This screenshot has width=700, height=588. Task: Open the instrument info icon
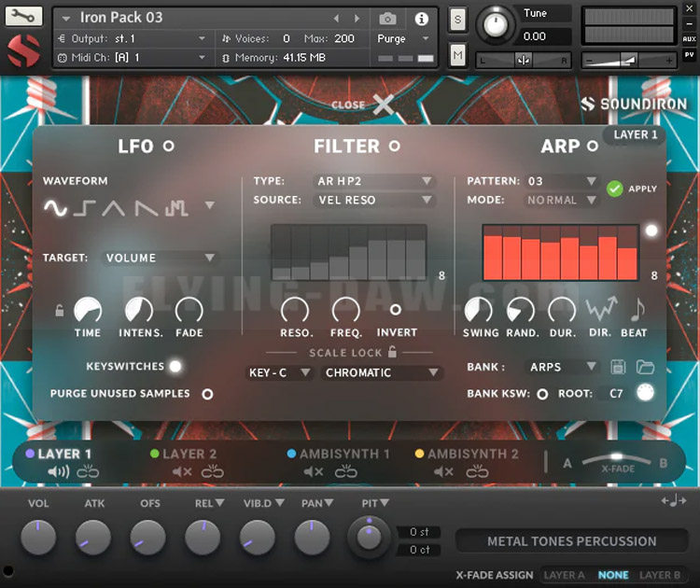coord(422,19)
